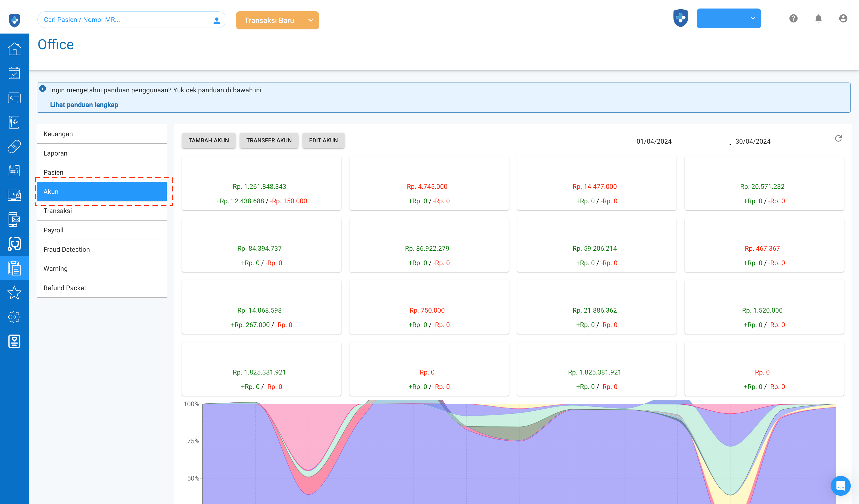This screenshot has height=504, width=859.
Task: Open the calendar appointments sidebar icon
Action: (x=14, y=74)
